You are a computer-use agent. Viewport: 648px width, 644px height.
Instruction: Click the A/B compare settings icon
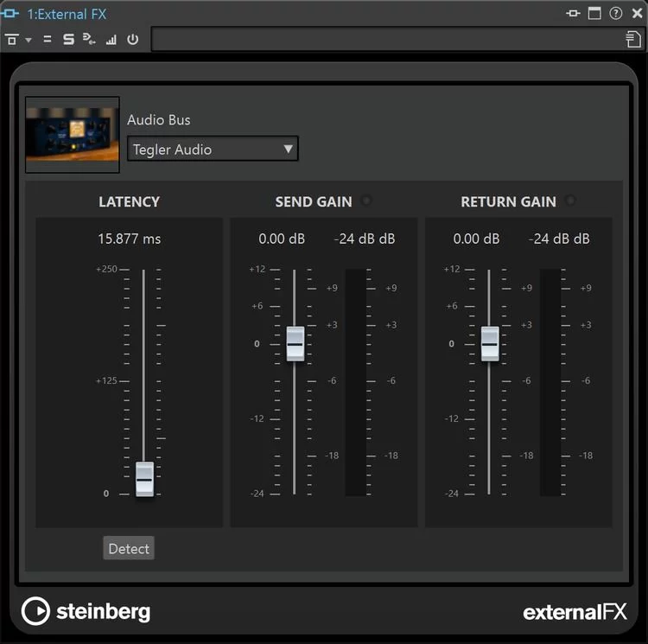pos(48,39)
